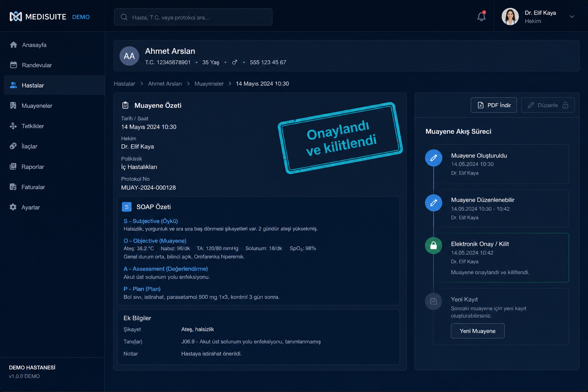Open Muayeneler breadcrumb link
The image size is (588, 392).
(x=209, y=84)
